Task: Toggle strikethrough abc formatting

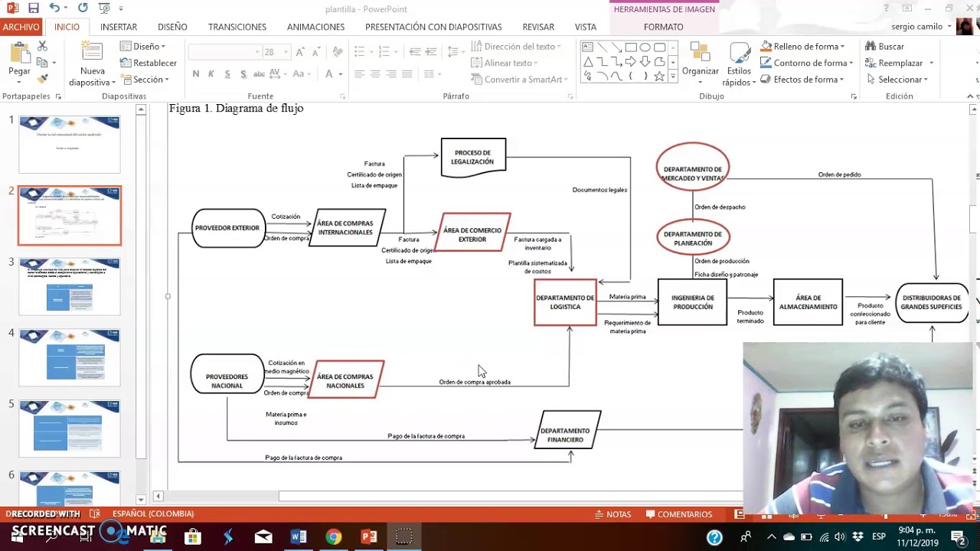Action: coord(260,74)
